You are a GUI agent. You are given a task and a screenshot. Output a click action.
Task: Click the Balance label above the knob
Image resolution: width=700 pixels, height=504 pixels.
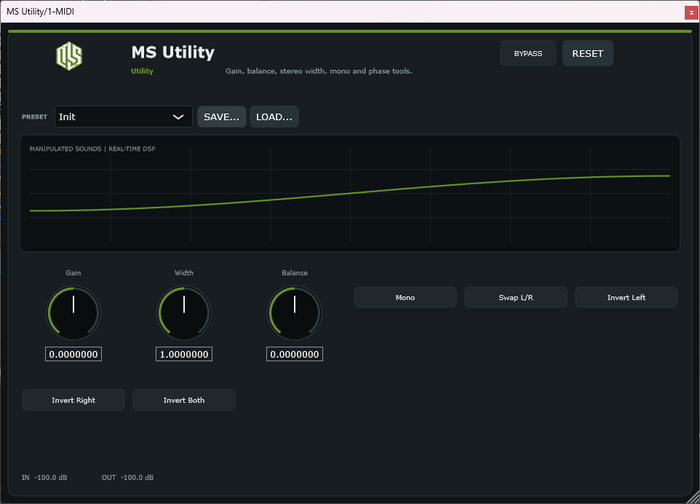[x=295, y=273]
